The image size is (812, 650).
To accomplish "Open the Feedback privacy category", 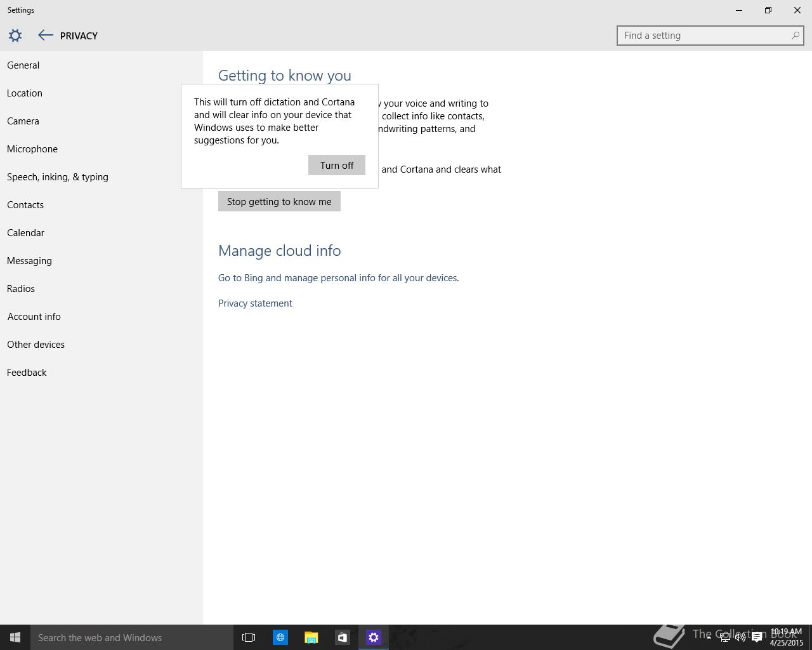I will (101, 373).
